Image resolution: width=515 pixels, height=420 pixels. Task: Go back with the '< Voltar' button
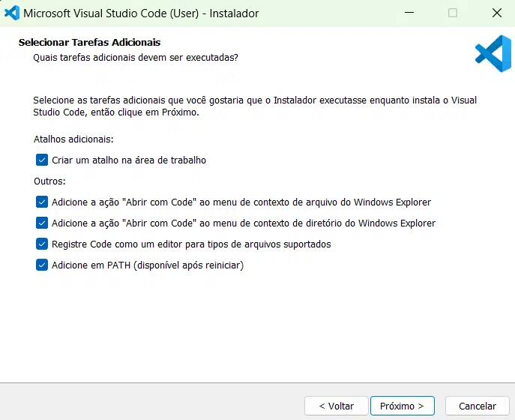click(x=336, y=406)
